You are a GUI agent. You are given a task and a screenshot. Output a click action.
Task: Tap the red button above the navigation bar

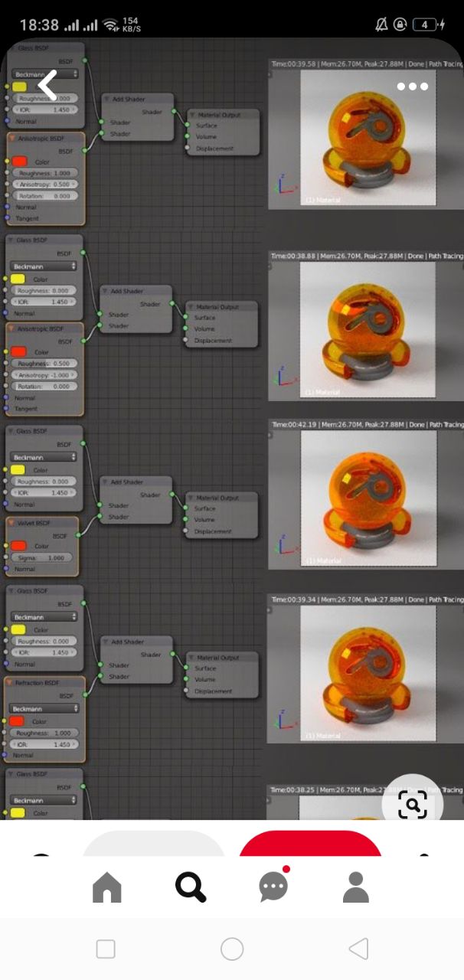(310, 843)
